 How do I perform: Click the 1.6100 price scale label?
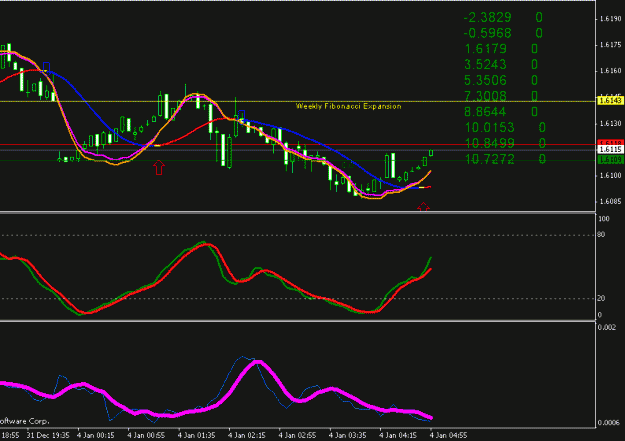pos(610,175)
